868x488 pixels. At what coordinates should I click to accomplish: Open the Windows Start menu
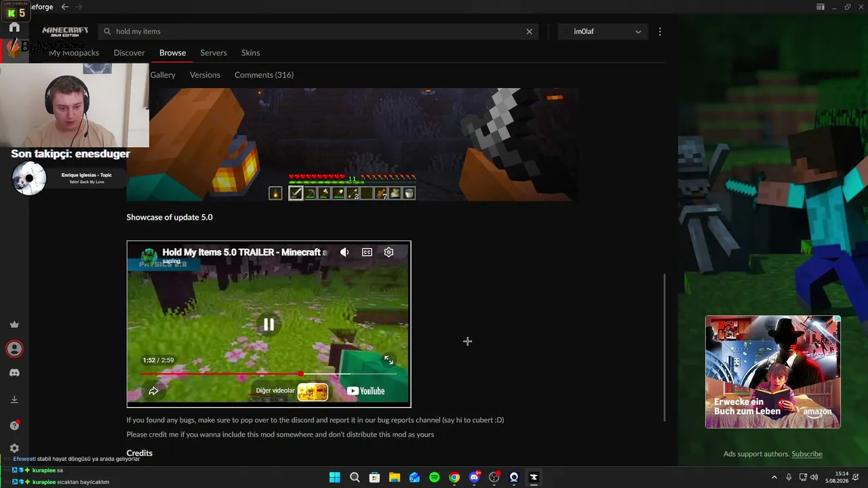pyautogui.click(x=334, y=477)
